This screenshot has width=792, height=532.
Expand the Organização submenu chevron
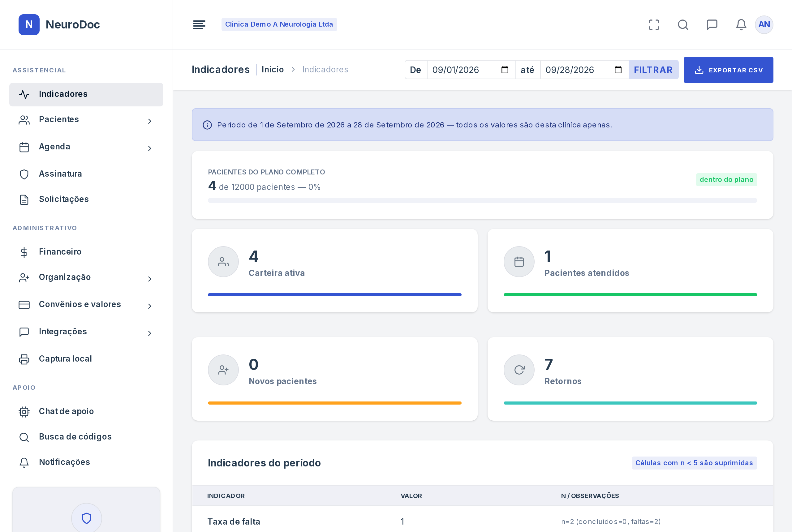pos(150,279)
